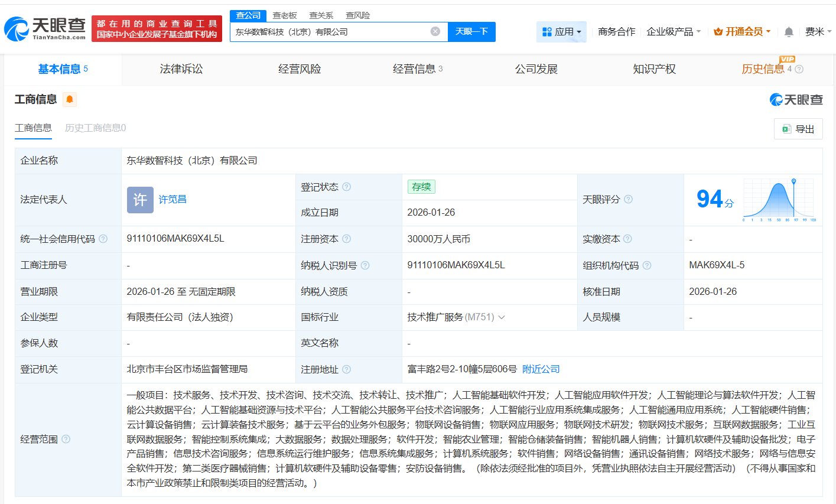Click the orange alert bell beside 工商信息
This screenshot has width=836, height=504.
tap(70, 99)
